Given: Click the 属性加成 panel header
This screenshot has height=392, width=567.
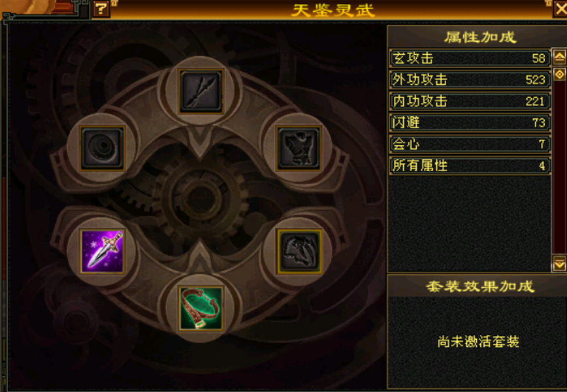Looking at the screenshot, I should [480, 37].
